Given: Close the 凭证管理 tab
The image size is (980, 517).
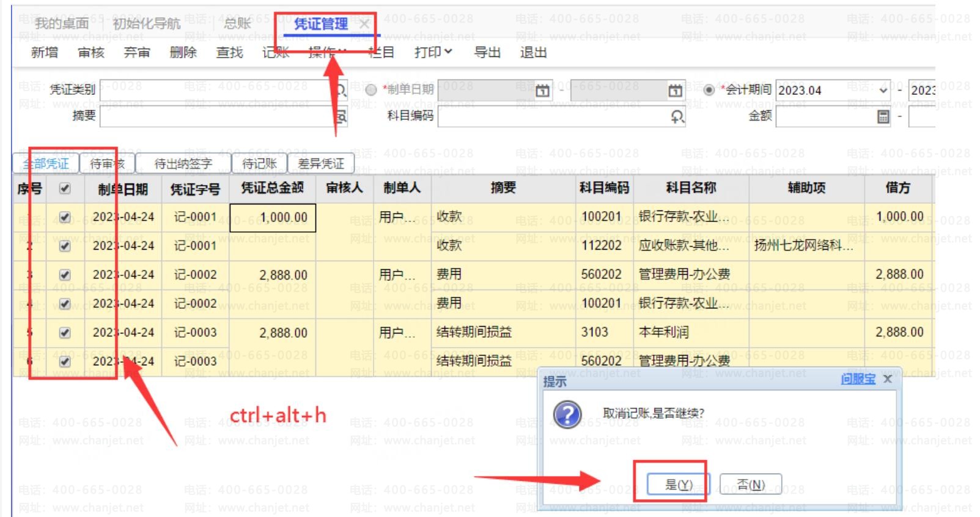Looking at the screenshot, I should 364,24.
